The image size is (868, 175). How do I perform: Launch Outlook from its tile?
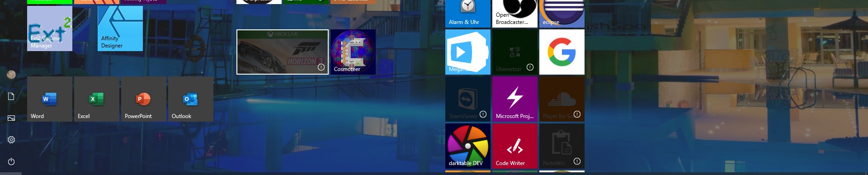click(191, 99)
